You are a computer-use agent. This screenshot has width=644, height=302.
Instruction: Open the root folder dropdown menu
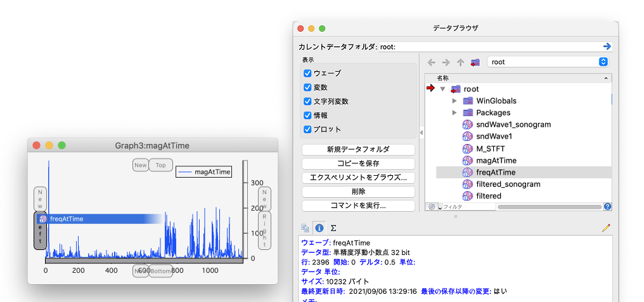(548, 62)
